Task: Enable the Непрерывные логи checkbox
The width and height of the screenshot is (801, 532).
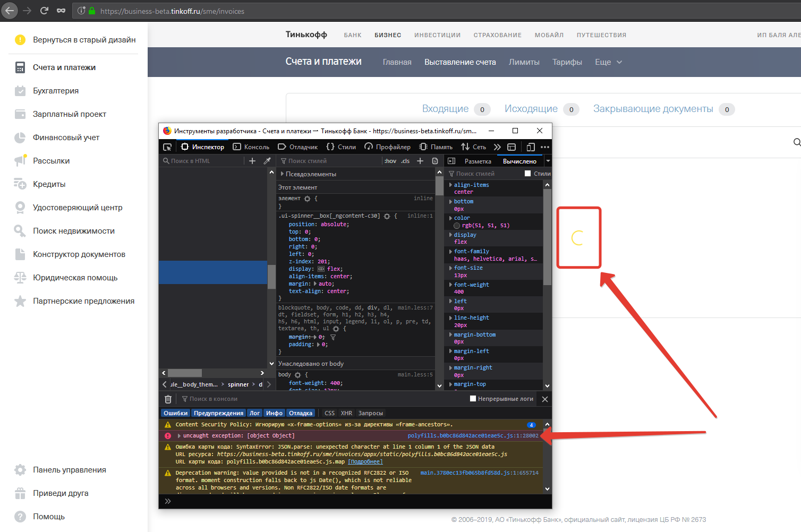Action: tap(473, 399)
